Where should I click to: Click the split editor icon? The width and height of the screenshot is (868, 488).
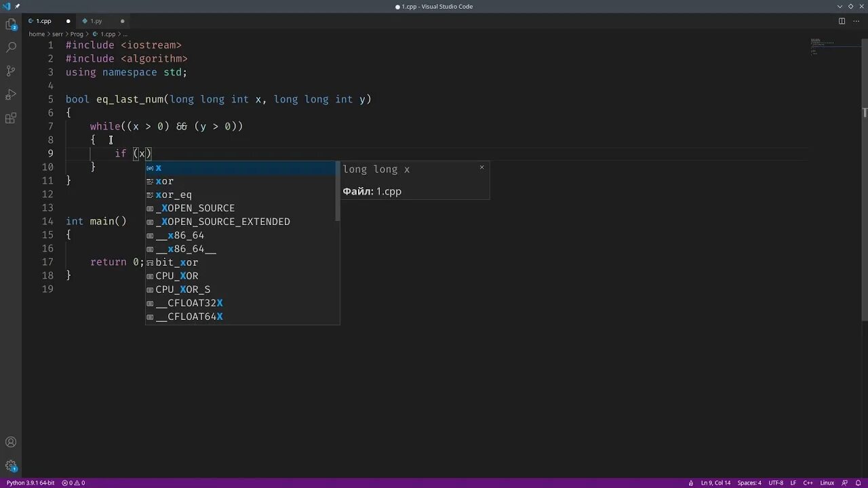842,21
